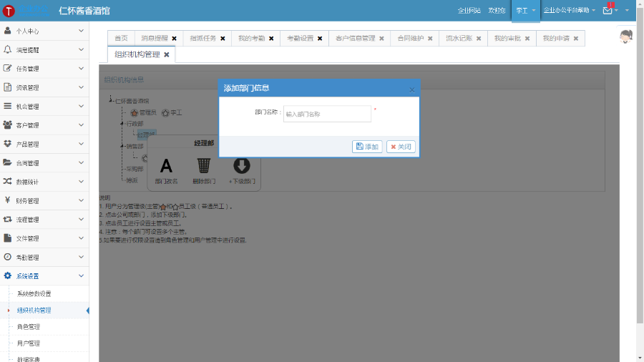Click the 添加 save button
This screenshot has height=362, width=644.
(367, 147)
